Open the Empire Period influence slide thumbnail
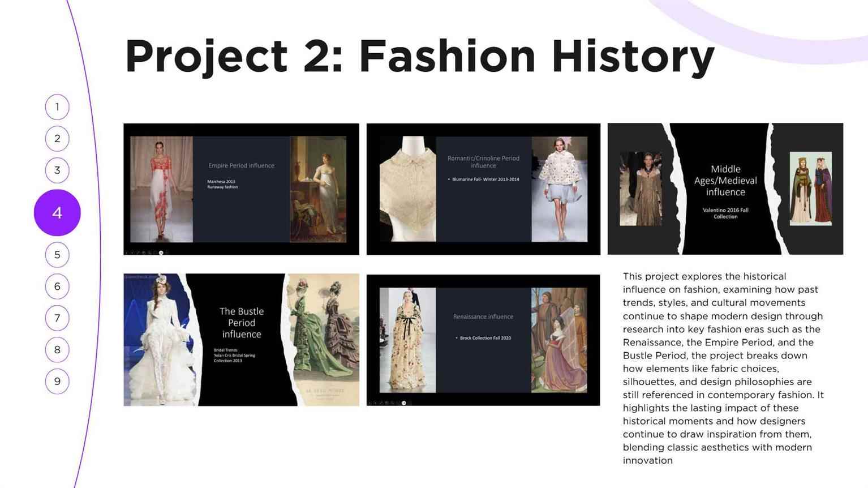868x488 pixels. pyautogui.click(x=241, y=189)
